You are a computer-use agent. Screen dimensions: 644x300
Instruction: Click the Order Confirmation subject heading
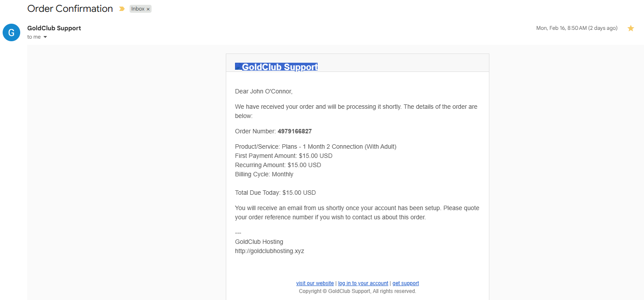(x=70, y=9)
